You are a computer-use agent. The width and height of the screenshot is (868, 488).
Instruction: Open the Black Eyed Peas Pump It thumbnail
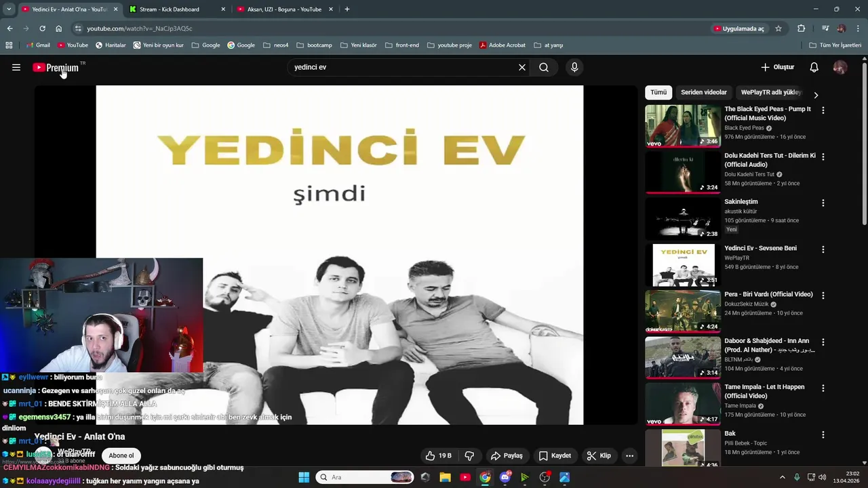coord(683,125)
